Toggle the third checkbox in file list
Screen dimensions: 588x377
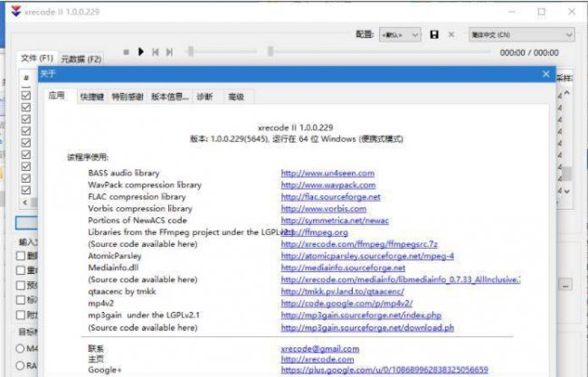26,119
